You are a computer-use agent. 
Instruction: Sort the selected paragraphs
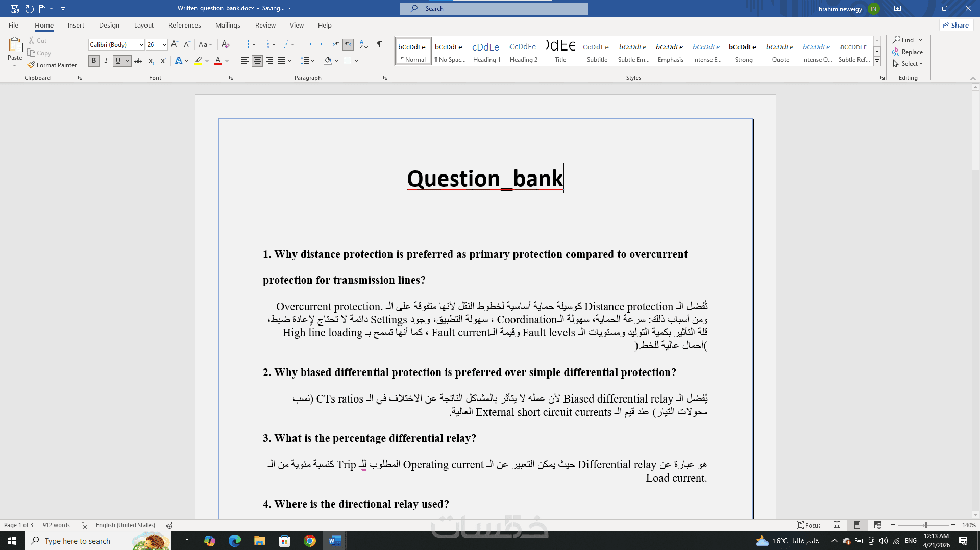click(x=363, y=44)
